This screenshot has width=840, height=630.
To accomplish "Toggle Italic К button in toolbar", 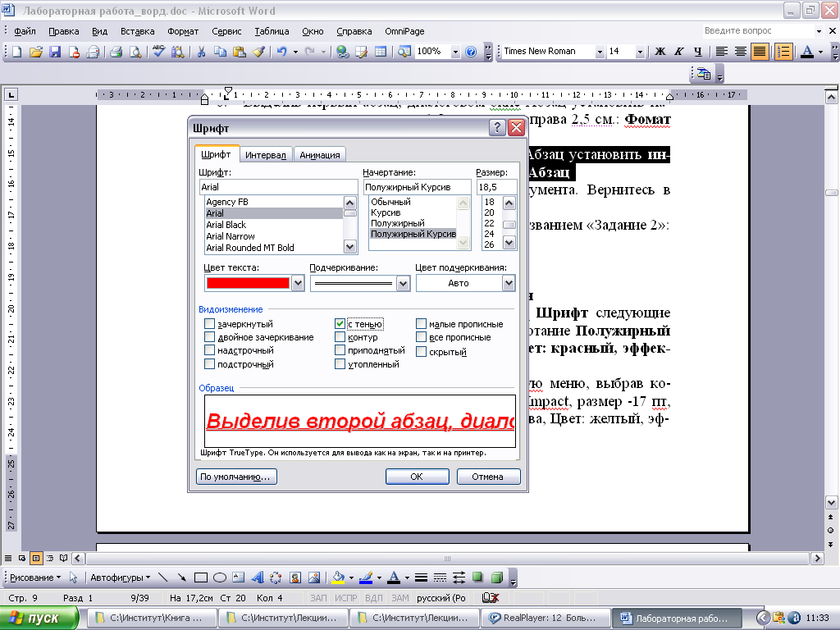I will [678, 52].
